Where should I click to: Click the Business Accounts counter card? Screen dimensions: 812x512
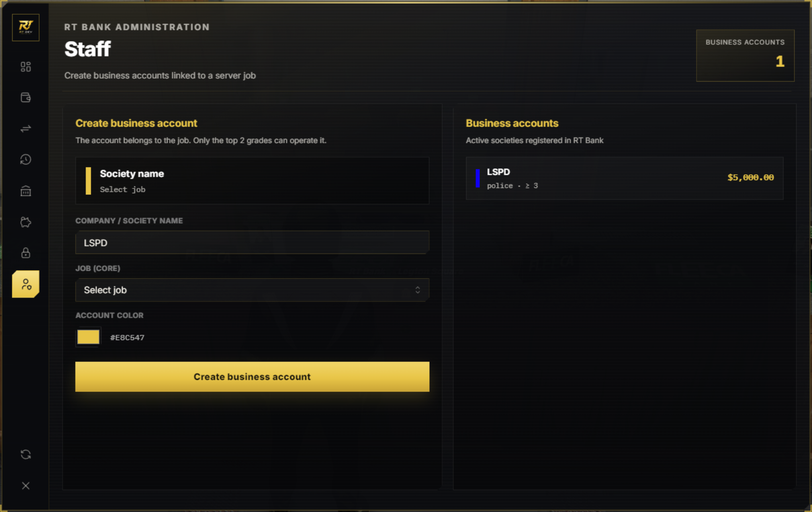coord(745,56)
